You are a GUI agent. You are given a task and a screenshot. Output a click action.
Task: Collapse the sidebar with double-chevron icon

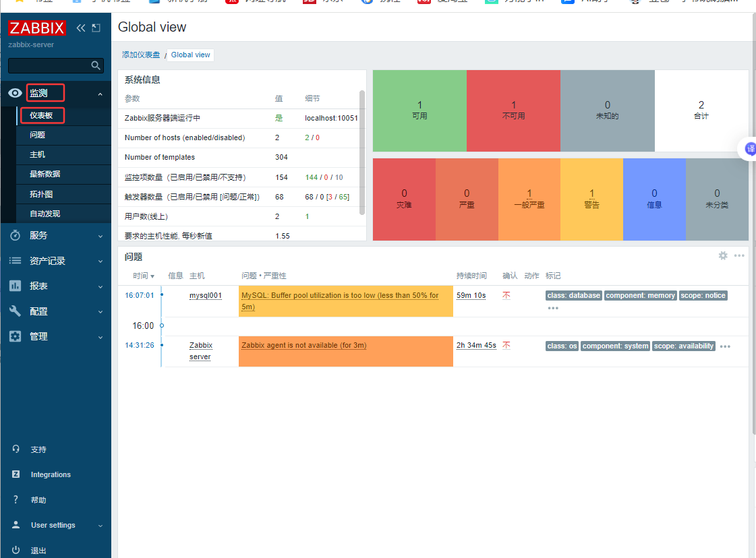point(81,28)
